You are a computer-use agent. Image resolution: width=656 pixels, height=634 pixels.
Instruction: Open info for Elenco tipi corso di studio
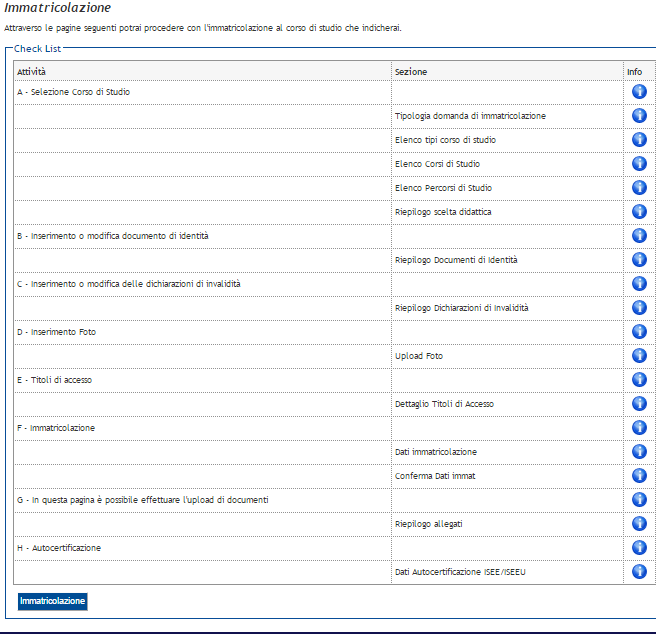[x=639, y=139]
